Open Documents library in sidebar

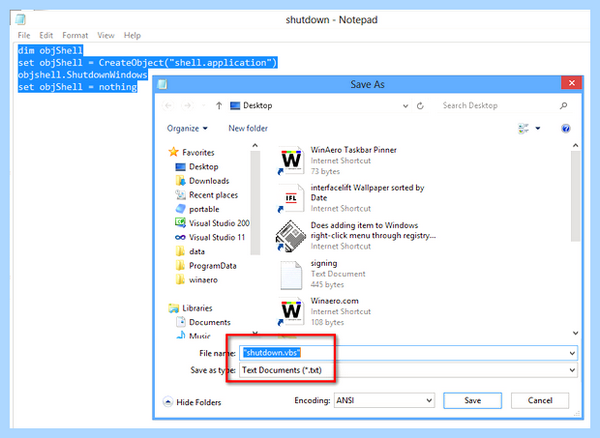click(203, 322)
